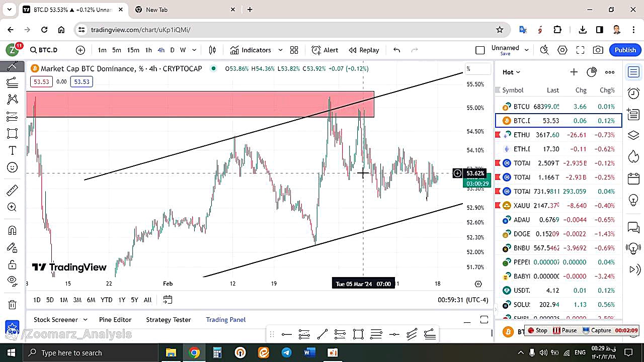The image size is (644, 362).
Task: Open the Stock Screener tab
Action: 56,319
